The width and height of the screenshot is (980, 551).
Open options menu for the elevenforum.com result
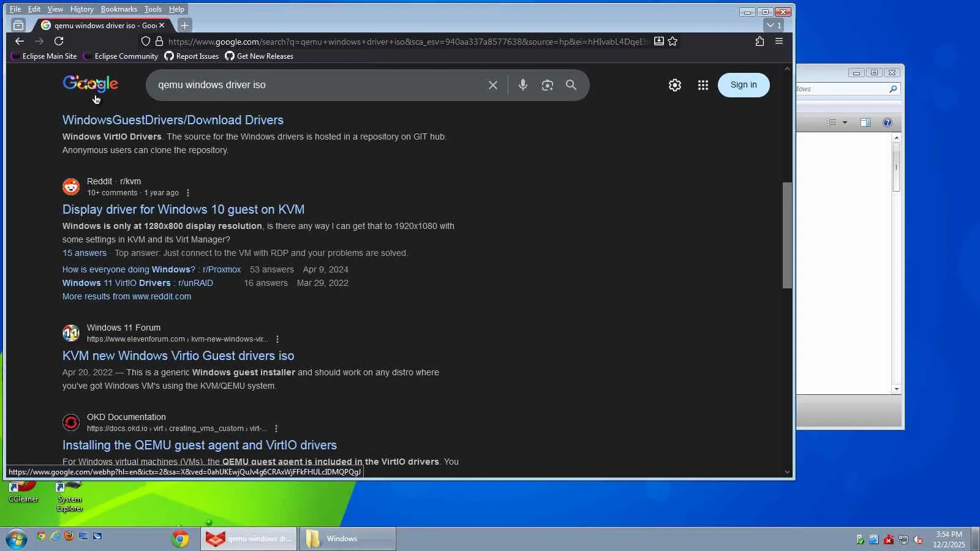click(x=277, y=339)
